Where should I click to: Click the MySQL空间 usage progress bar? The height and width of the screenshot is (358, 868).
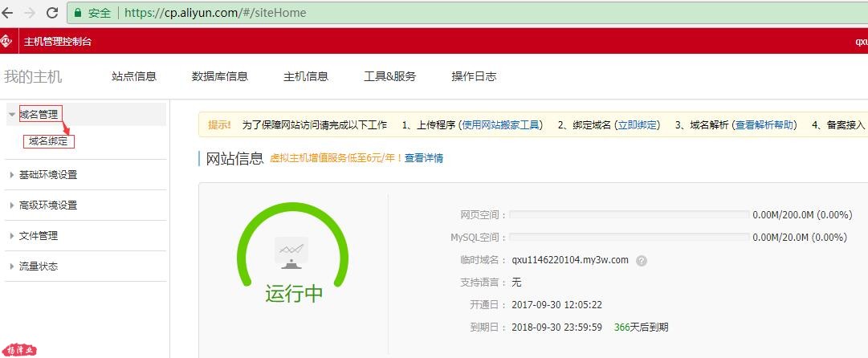(x=630, y=238)
